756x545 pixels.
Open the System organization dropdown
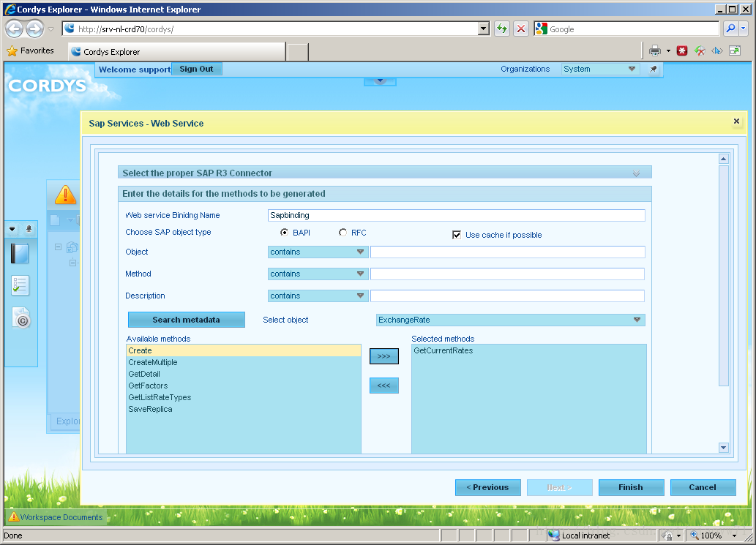click(x=600, y=69)
